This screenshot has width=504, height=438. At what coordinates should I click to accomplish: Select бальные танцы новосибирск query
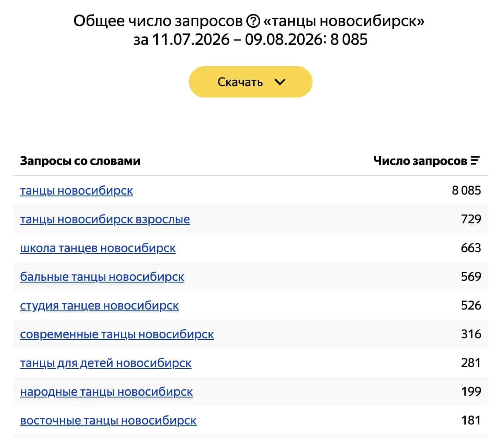(102, 277)
